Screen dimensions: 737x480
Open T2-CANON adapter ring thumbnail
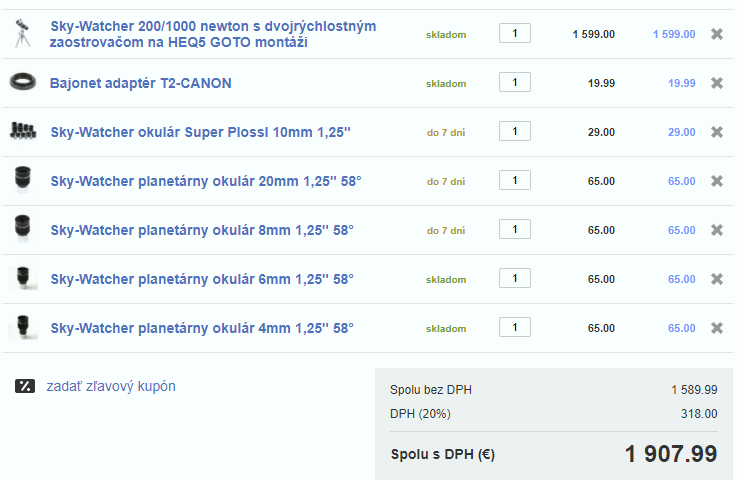point(22,83)
